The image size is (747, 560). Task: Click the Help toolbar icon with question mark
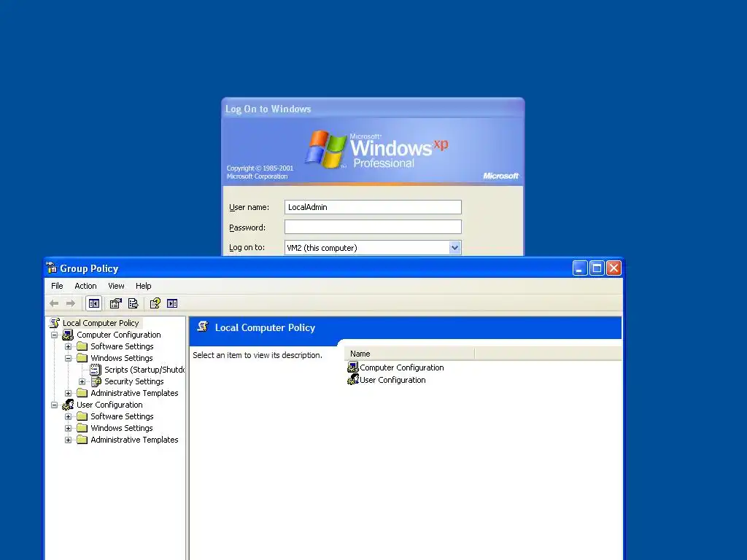point(155,303)
